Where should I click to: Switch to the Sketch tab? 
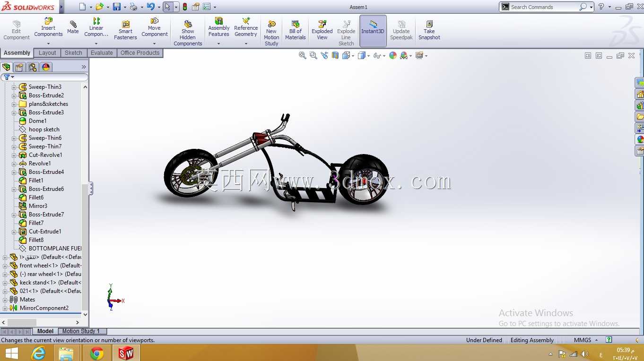[73, 53]
